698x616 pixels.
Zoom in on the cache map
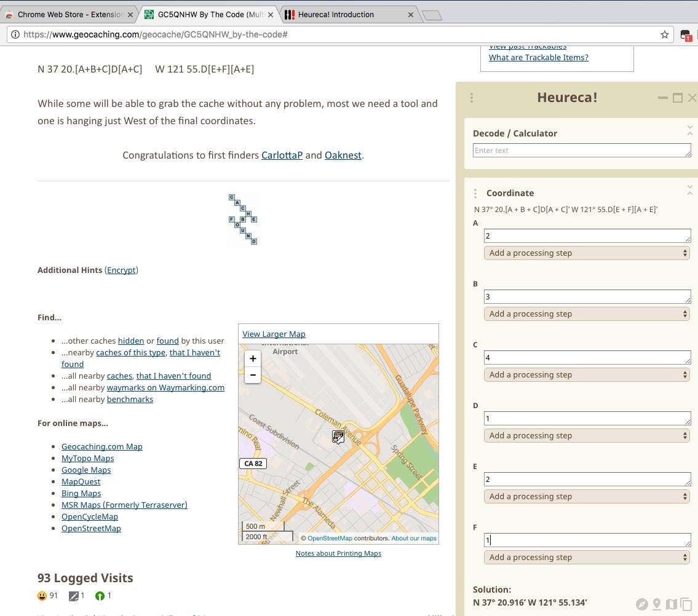pyautogui.click(x=253, y=358)
